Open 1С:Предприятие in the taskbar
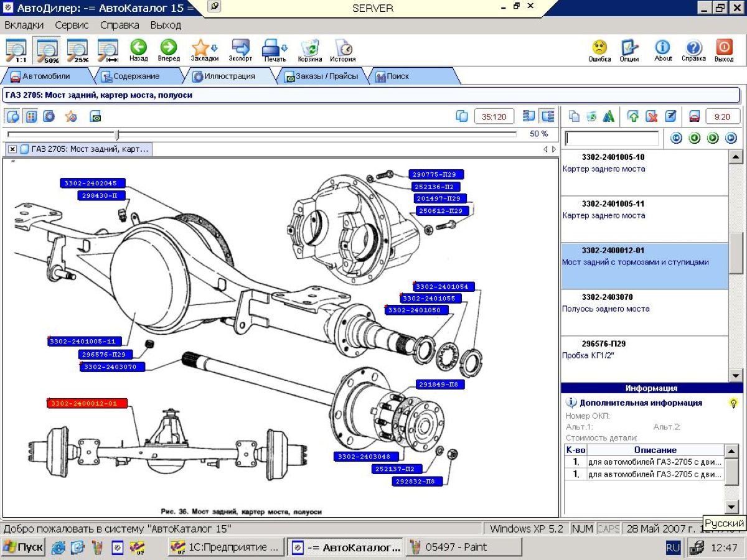 227,548
